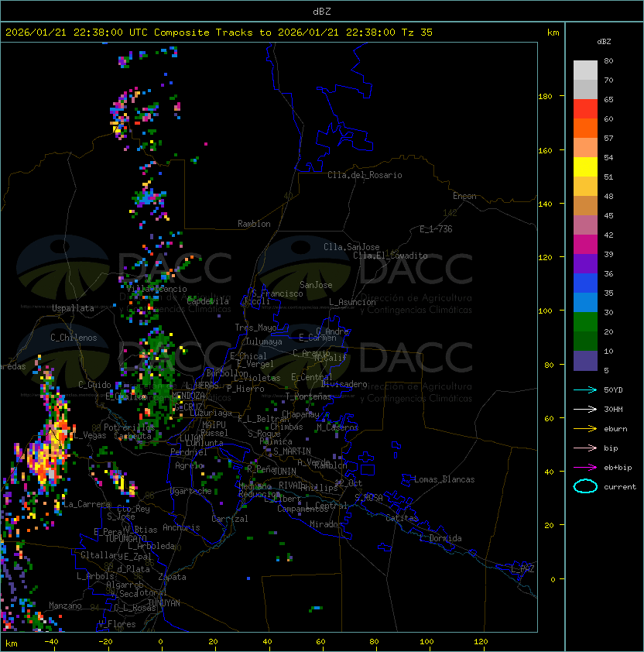
Task: Click the Tulumaya label
Action: click(264, 341)
